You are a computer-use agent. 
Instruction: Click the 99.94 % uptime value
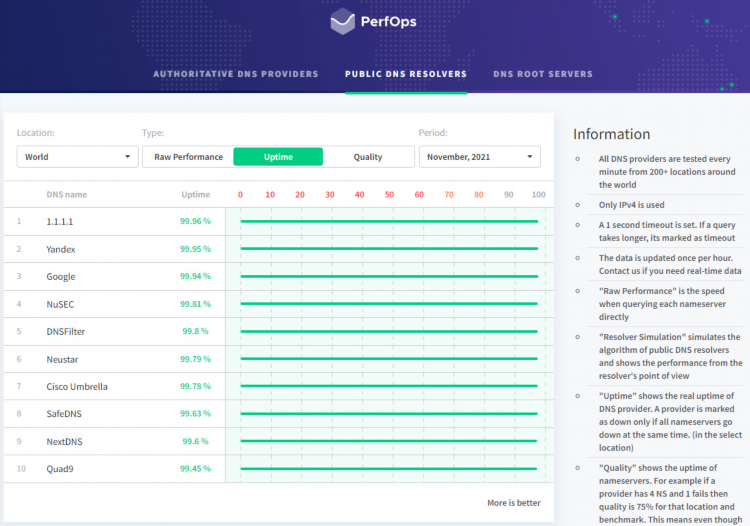coord(195,276)
